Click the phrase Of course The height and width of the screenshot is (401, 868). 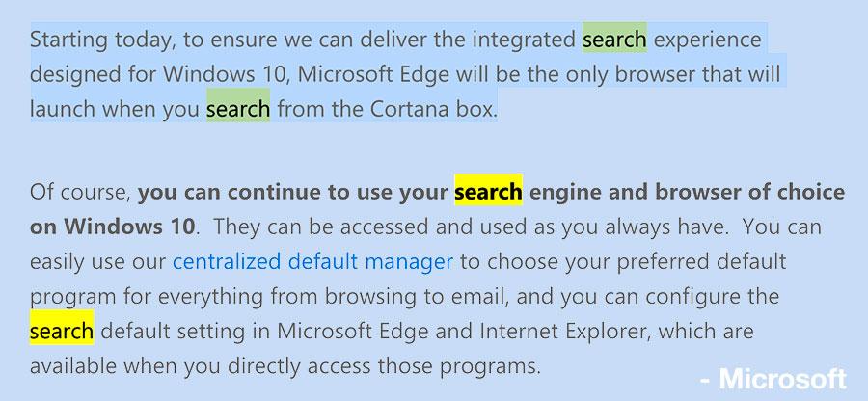point(80,193)
